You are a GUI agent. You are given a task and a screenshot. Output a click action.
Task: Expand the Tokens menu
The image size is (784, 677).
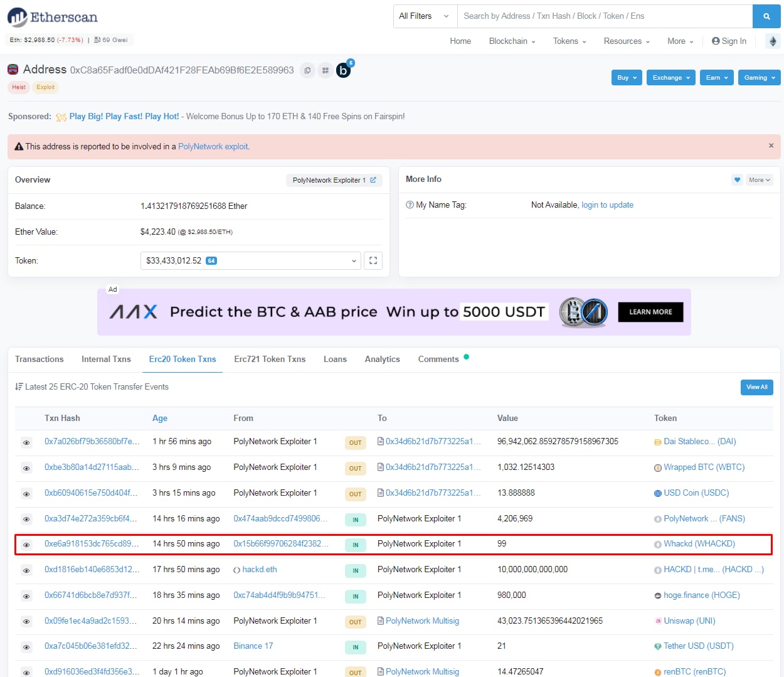click(x=569, y=41)
